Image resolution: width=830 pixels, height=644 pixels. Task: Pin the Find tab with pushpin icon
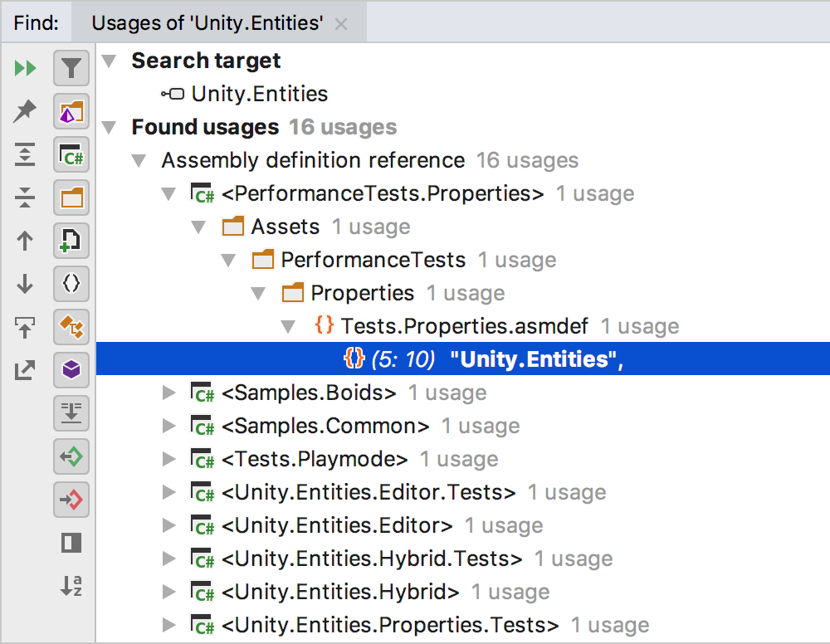tap(25, 111)
